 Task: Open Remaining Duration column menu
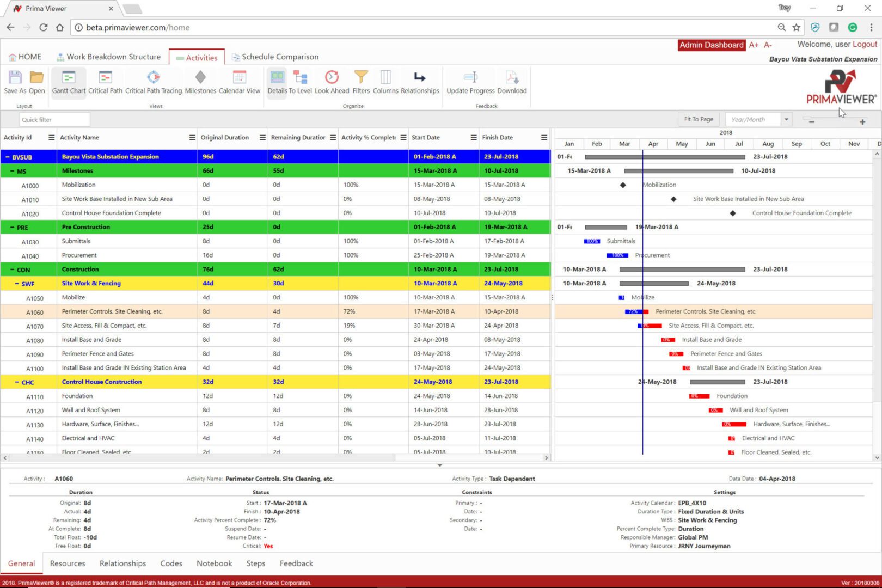point(333,138)
